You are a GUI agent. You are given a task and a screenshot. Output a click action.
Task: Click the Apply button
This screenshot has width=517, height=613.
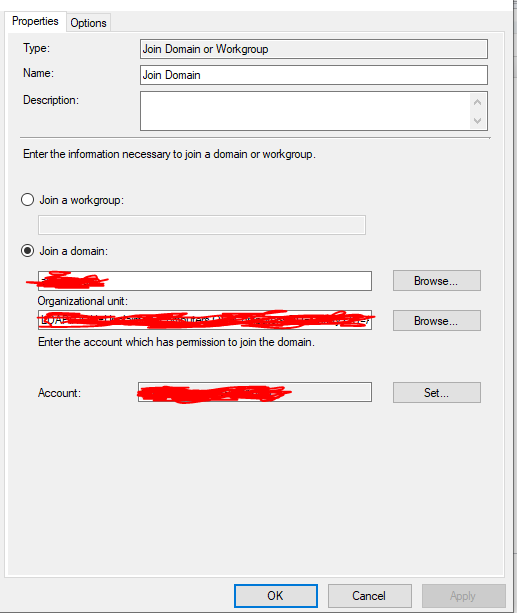point(463,596)
